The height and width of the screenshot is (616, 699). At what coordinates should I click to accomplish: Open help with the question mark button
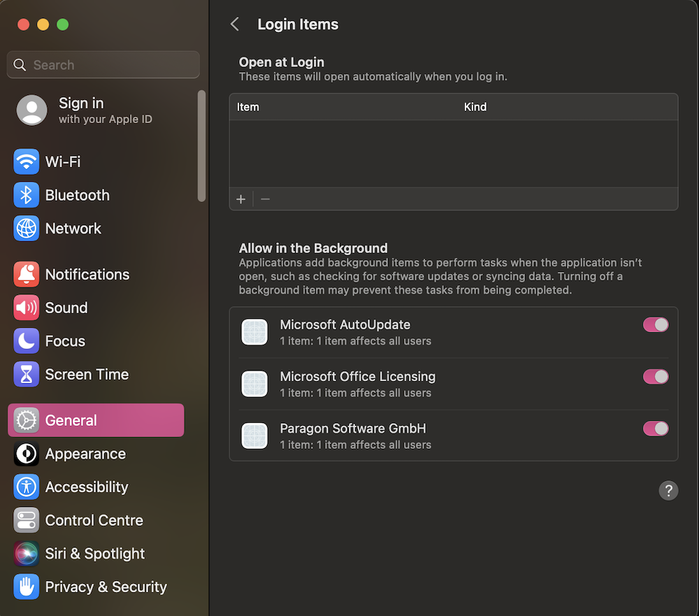[x=668, y=491]
